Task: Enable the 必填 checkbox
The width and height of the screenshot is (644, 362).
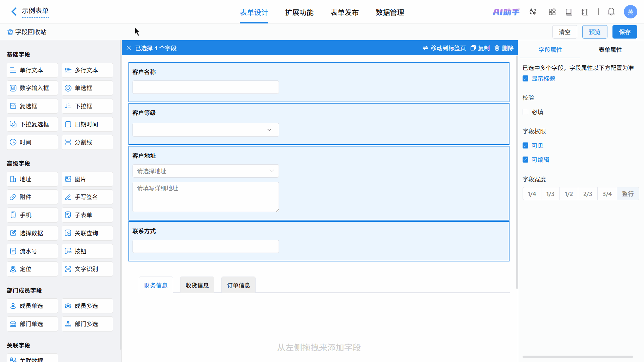Action: 526,112
